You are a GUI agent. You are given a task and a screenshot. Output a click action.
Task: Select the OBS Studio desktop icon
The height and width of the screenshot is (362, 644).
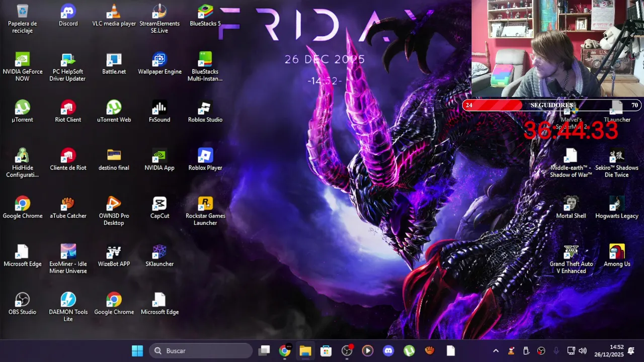[x=23, y=304]
